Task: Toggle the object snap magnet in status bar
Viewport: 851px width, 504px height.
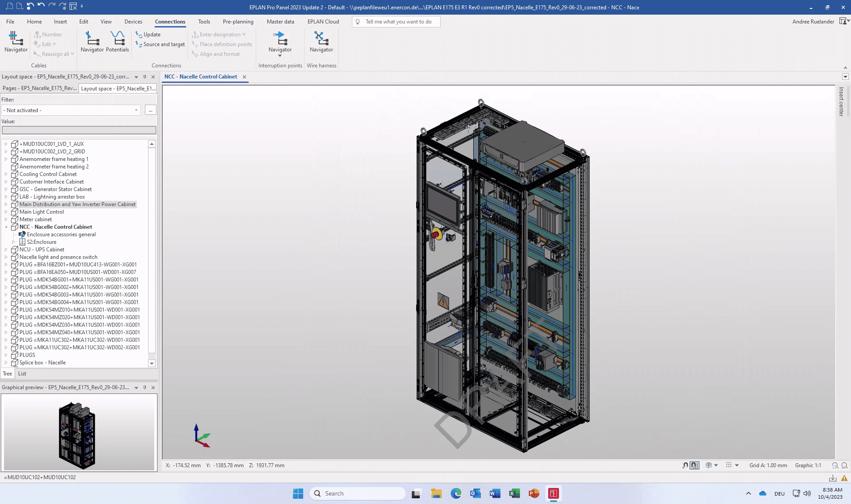Action: pos(684,465)
